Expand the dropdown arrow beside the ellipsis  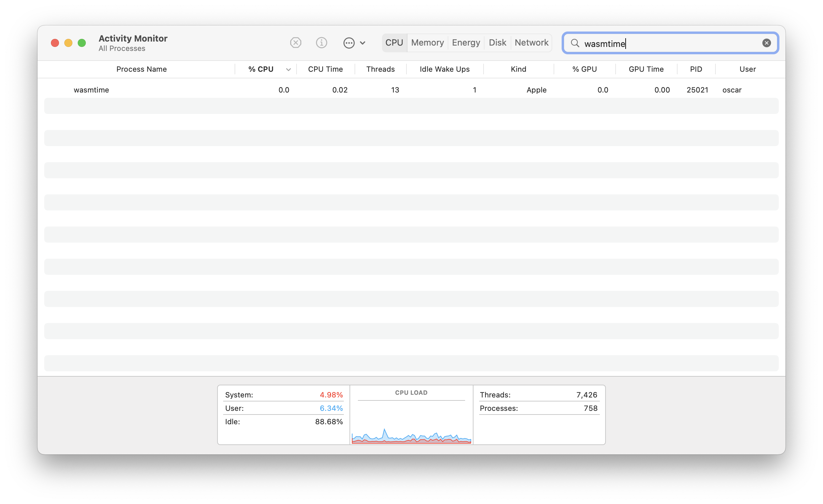coord(363,43)
